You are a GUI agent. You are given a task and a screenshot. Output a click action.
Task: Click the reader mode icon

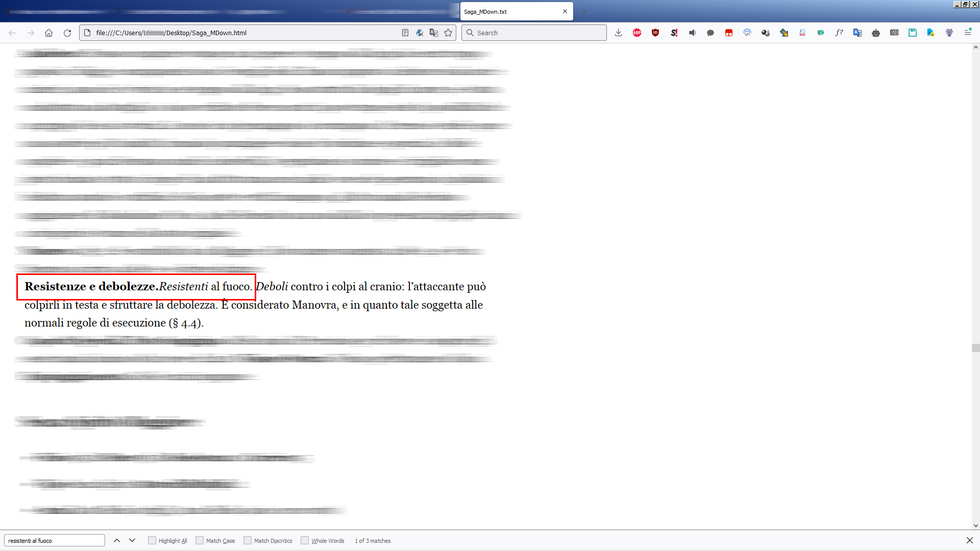tap(405, 32)
